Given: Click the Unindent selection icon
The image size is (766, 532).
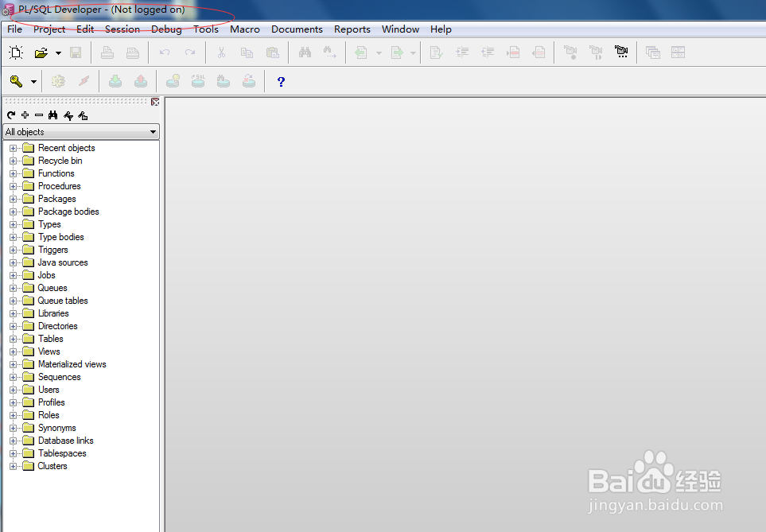Looking at the screenshot, I should click(x=488, y=52).
